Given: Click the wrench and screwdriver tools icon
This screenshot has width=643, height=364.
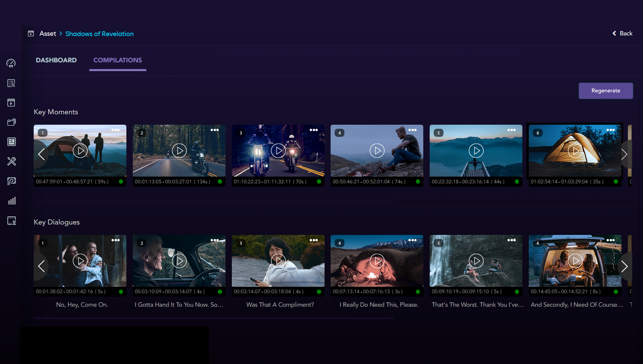Looking at the screenshot, I should 11,161.
